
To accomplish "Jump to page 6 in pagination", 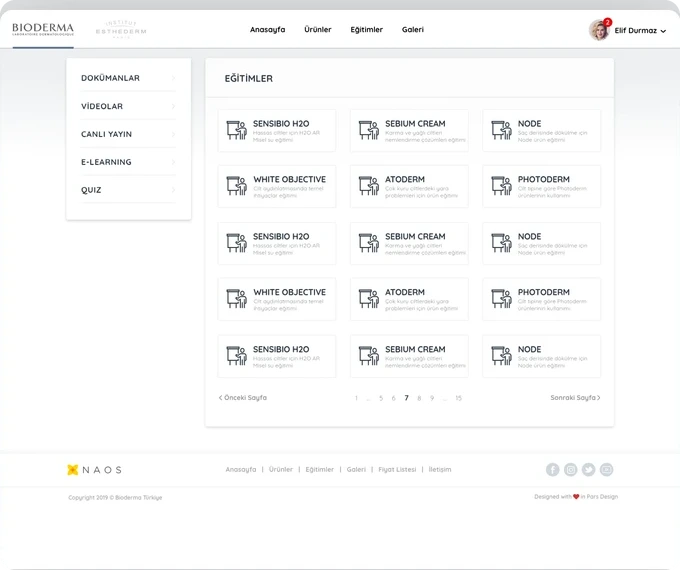I will pos(393,398).
